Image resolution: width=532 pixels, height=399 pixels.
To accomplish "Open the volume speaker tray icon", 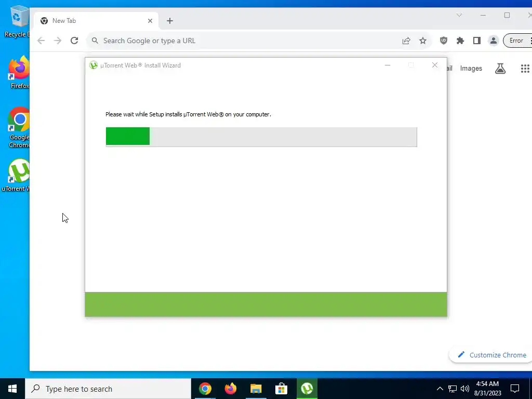I will (x=465, y=389).
